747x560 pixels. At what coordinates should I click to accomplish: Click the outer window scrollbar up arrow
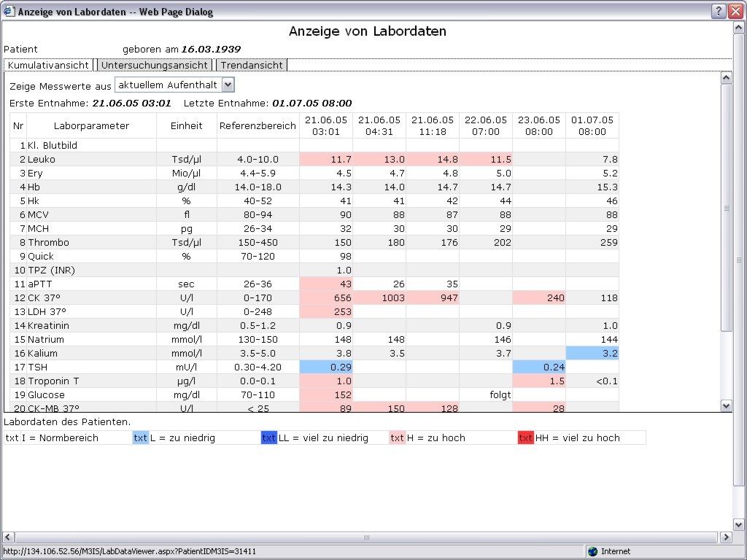pyautogui.click(x=739, y=28)
